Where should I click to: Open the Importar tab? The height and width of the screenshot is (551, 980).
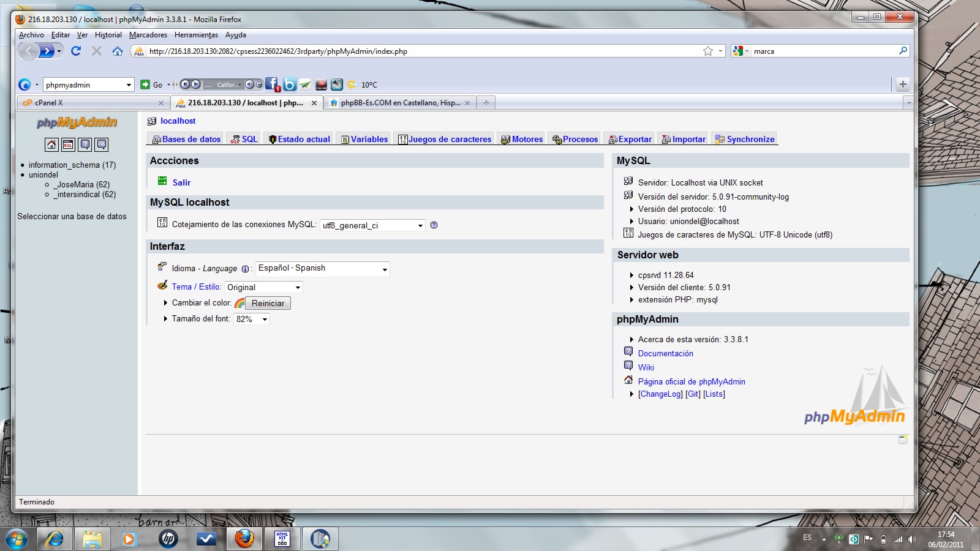coord(684,139)
